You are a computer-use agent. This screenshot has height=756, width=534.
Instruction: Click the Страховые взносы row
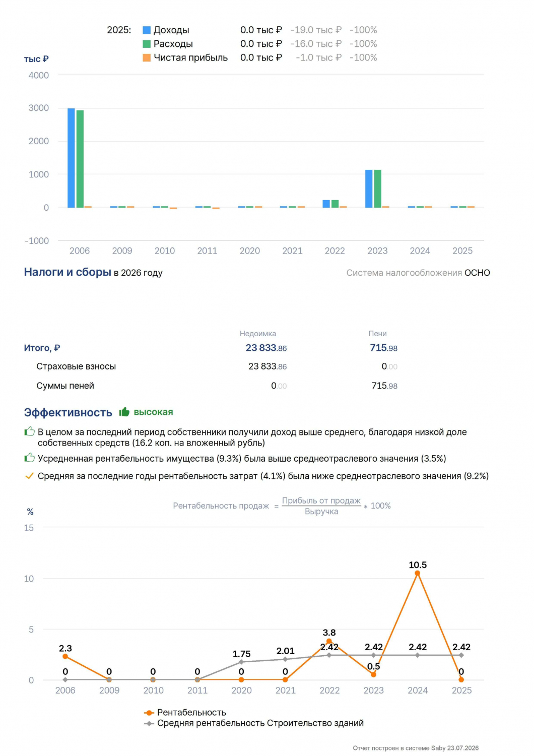pos(211,366)
